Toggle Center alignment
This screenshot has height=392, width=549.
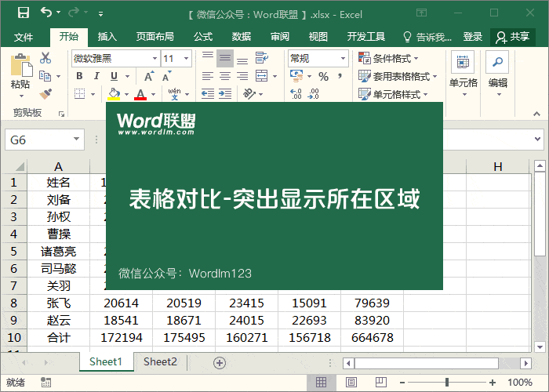click(225, 76)
